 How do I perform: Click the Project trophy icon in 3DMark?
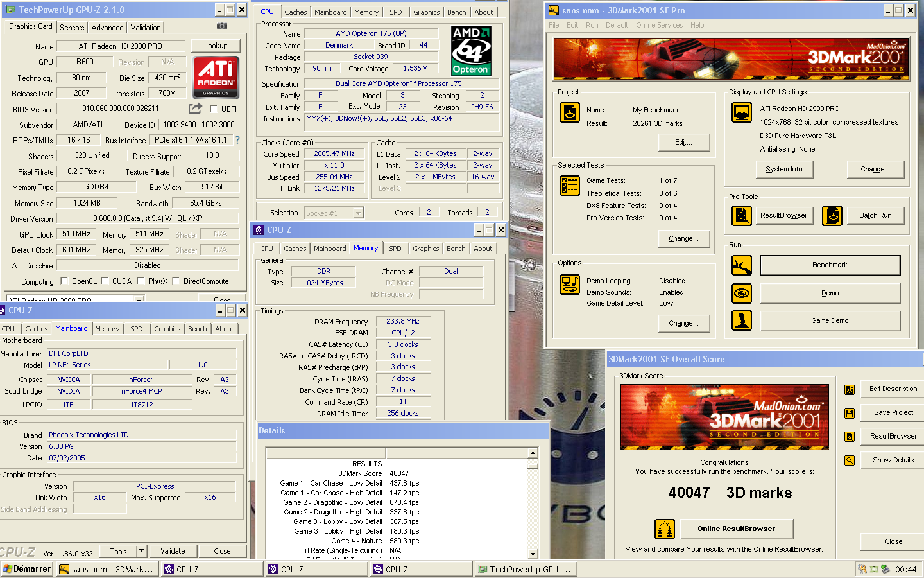tap(570, 112)
